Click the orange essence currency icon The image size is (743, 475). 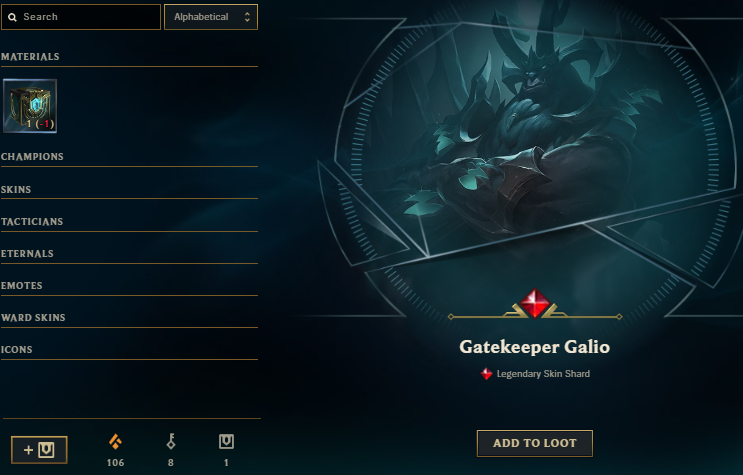point(115,441)
